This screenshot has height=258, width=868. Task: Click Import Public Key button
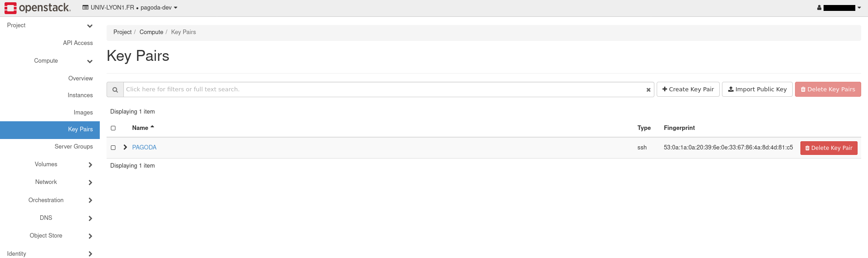[x=757, y=89]
